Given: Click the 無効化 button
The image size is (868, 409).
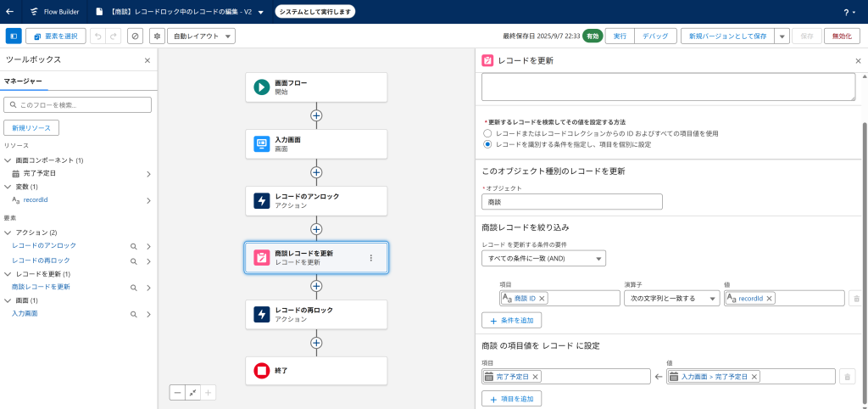Looking at the screenshot, I should pos(842,36).
